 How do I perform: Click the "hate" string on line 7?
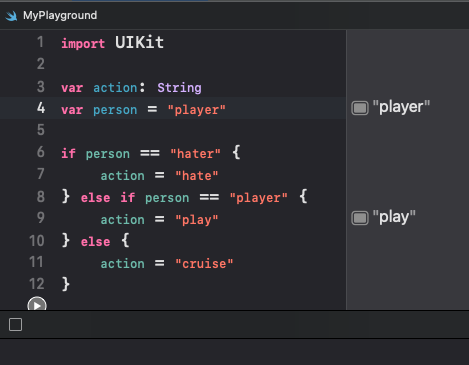coord(197,176)
